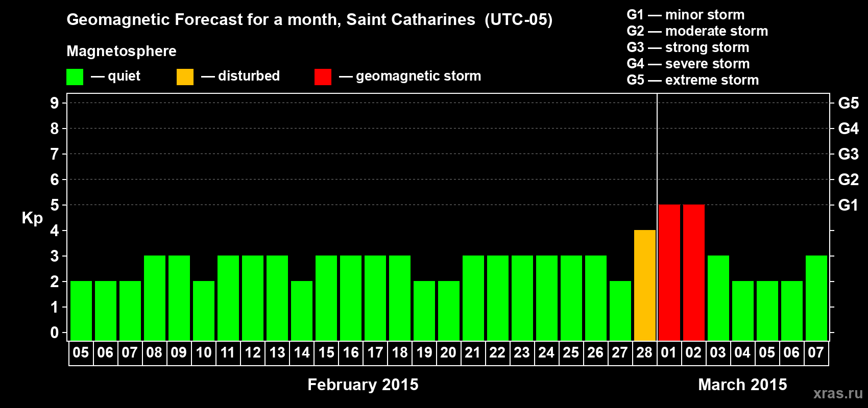This screenshot has width=868, height=408.
Task: Click the Magnetosphere heading
Action: (x=122, y=52)
